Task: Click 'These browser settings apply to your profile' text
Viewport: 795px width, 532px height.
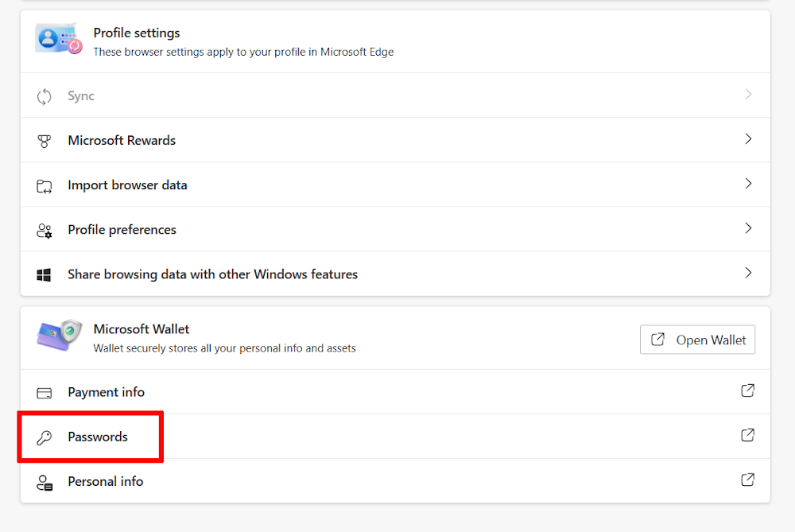Action: [243, 52]
